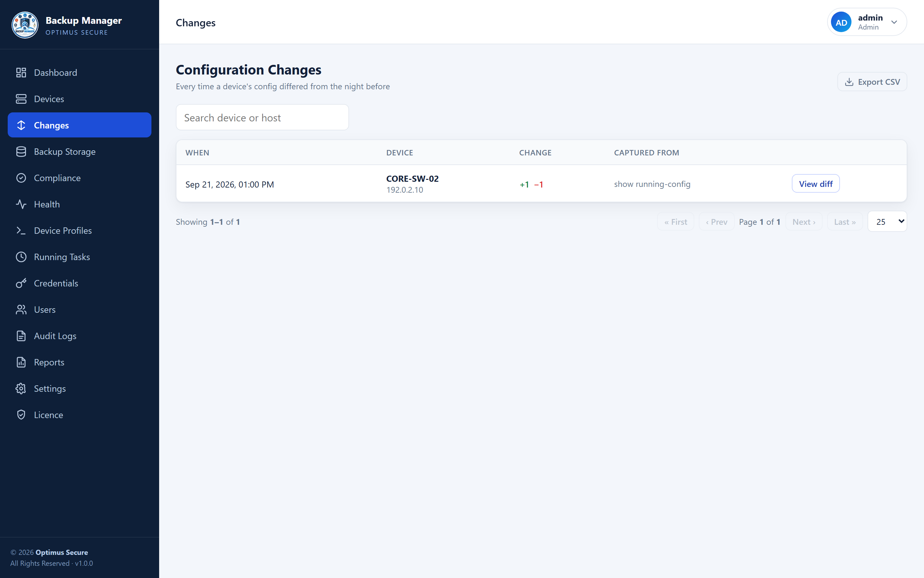The image size is (924, 578).
Task: Click the WHEN column header
Action: [x=197, y=153]
